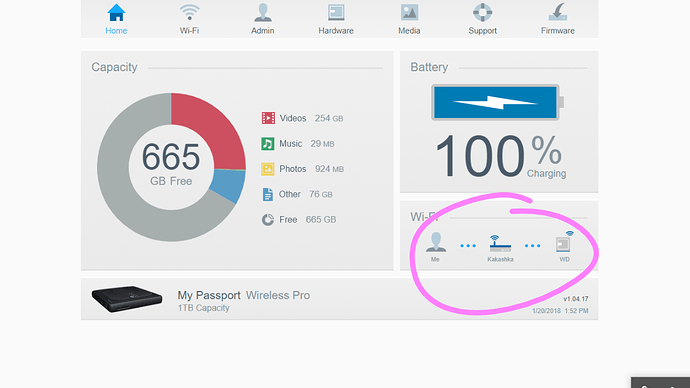Click the 'WD' label under drive icon
The height and width of the screenshot is (388, 690).
(565, 260)
